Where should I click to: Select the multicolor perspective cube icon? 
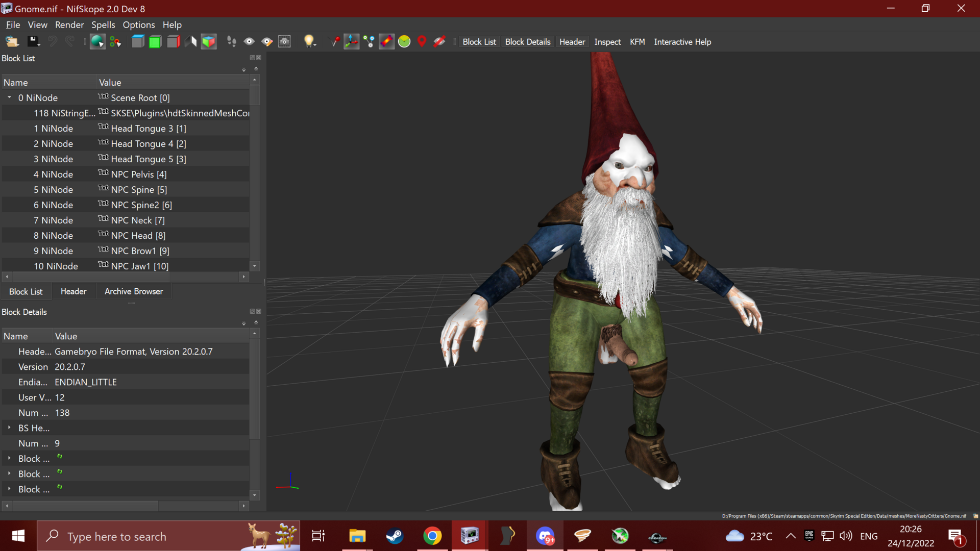(209, 42)
